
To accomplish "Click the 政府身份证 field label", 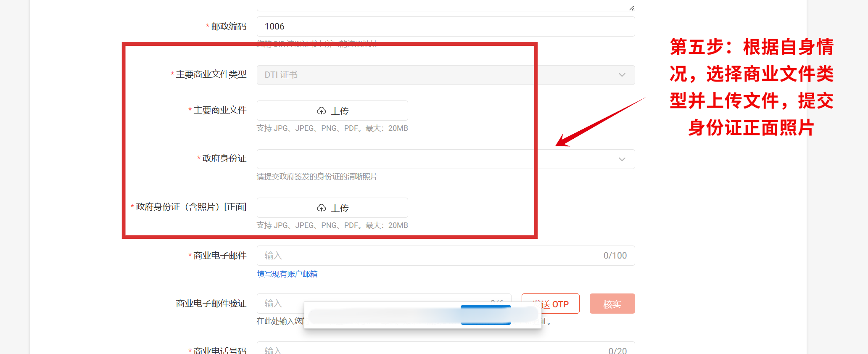I will pos(224,159).
